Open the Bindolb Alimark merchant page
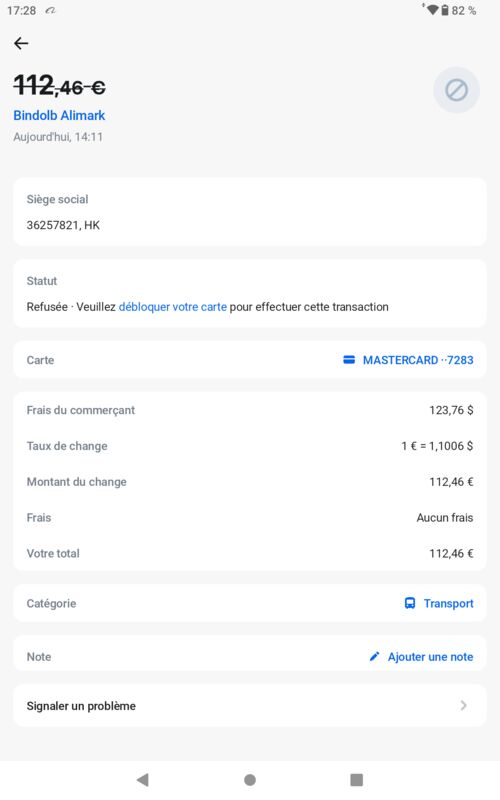 59,115
